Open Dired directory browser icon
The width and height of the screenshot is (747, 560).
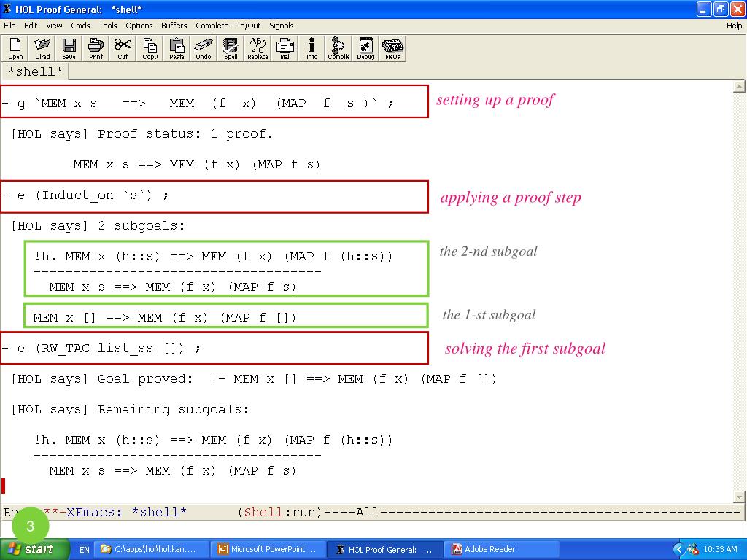tap(42, 48)
